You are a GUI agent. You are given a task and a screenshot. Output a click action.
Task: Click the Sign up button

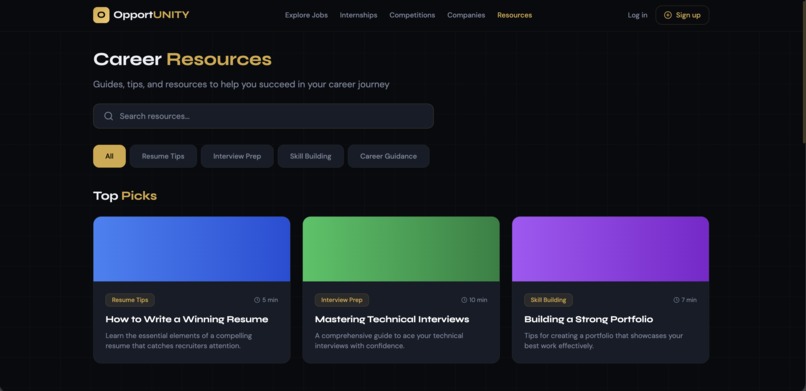682,15
